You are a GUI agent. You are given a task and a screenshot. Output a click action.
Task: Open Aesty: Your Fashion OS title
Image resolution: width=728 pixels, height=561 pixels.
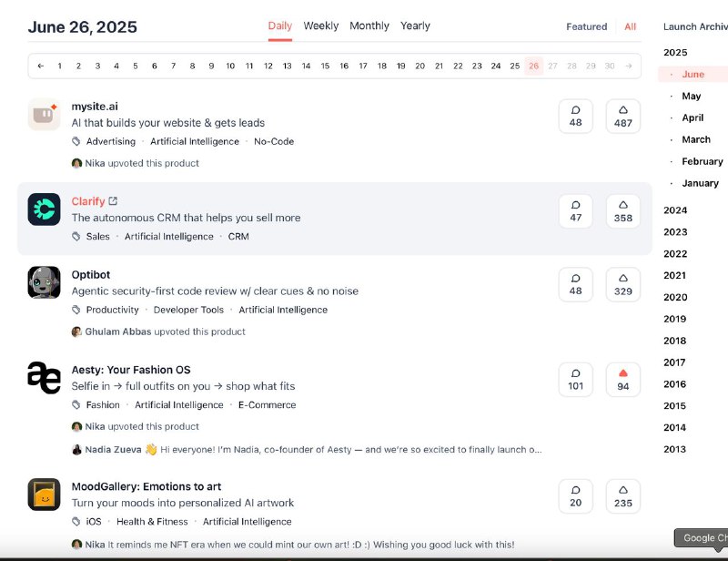pos(131,370)
